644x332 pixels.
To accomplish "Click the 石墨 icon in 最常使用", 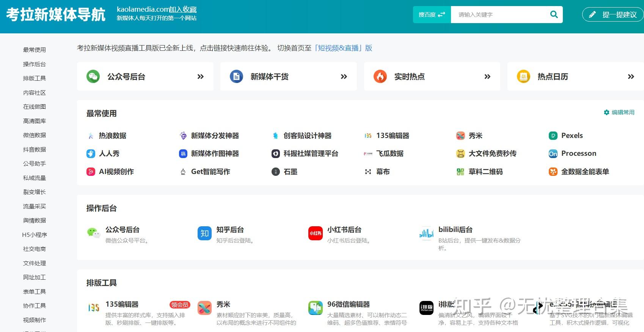I will [x=276, y=172].
